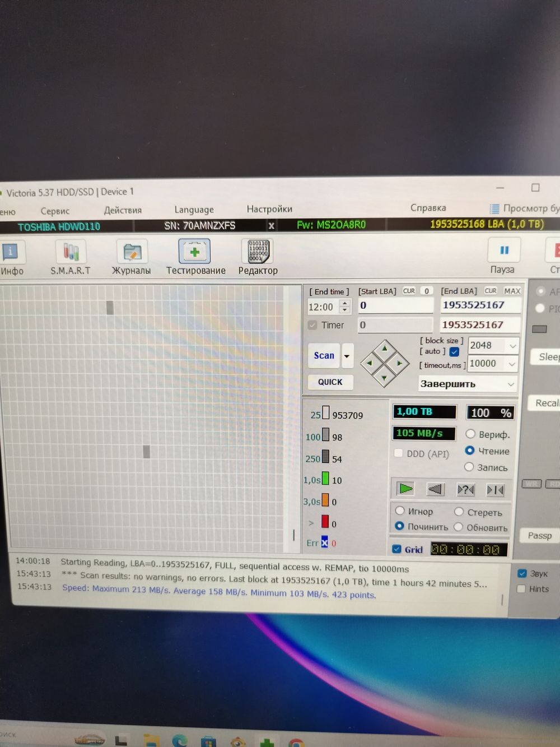Open the Инфо drive information panel
The image size is (560, 747).
(x=11, y=258)
